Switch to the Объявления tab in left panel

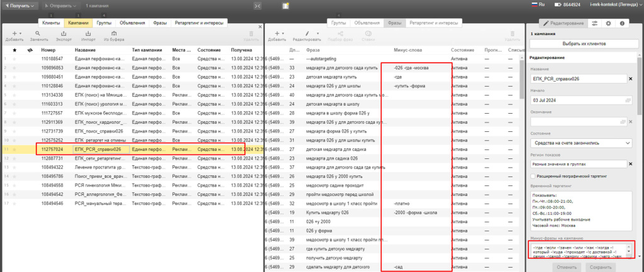tap(133, 23)
